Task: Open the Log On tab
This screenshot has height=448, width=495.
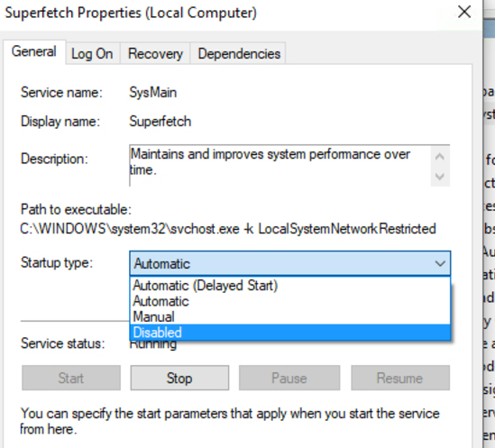Action: pyautogui.click(x=92, y=54)
